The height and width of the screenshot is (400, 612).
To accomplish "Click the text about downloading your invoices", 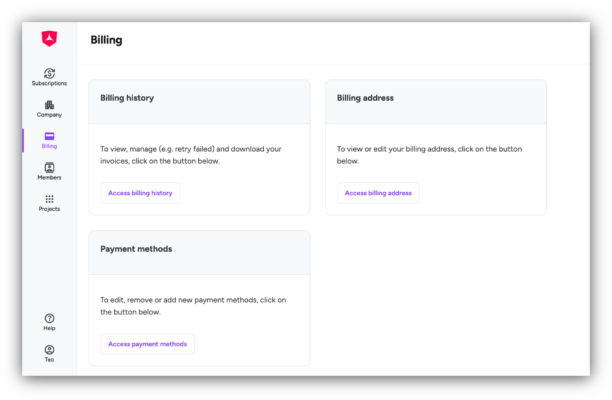I will click(190, 155).
